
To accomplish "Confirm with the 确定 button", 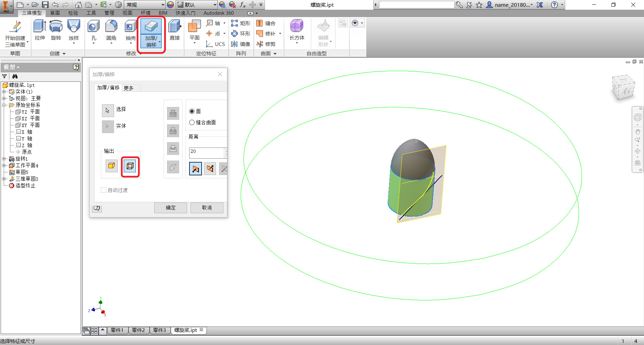I will (x=171, y=208).
